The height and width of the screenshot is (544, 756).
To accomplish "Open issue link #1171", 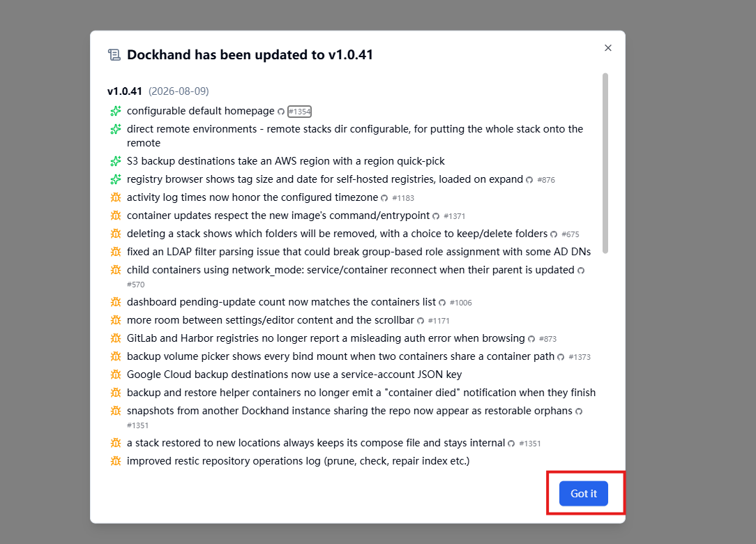I will [x=439, y=321].
